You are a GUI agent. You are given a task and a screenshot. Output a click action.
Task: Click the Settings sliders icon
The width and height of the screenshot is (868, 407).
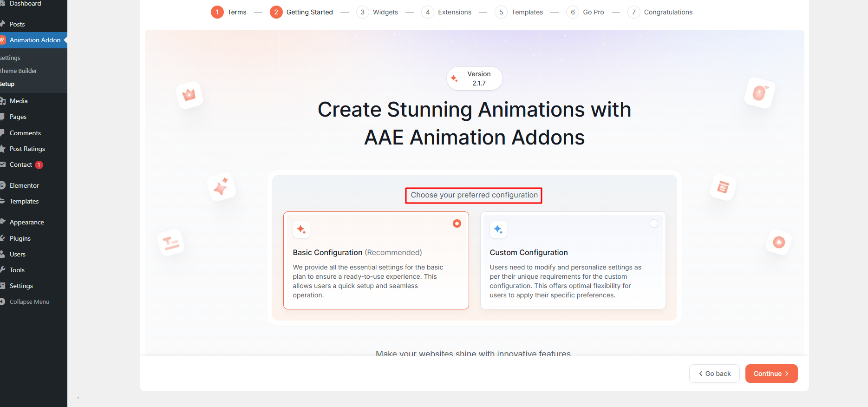click(x=2, y=286)
